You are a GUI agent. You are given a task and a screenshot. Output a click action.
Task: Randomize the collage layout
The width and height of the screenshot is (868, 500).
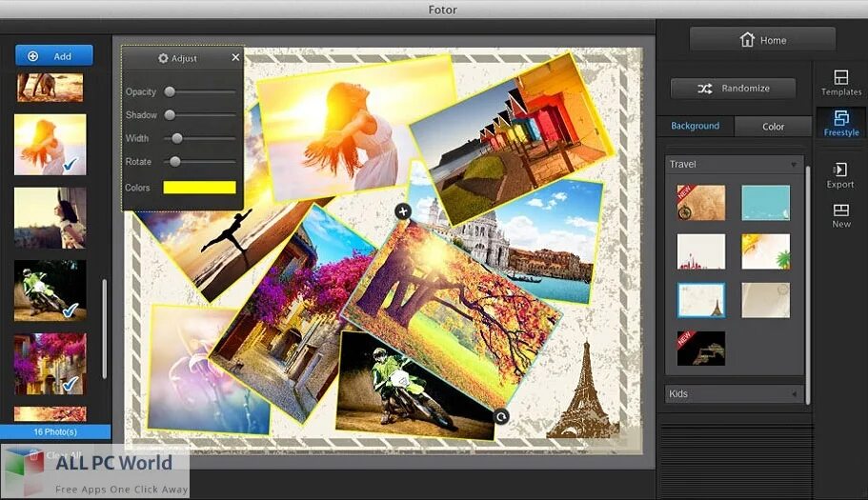pos(733,89)
